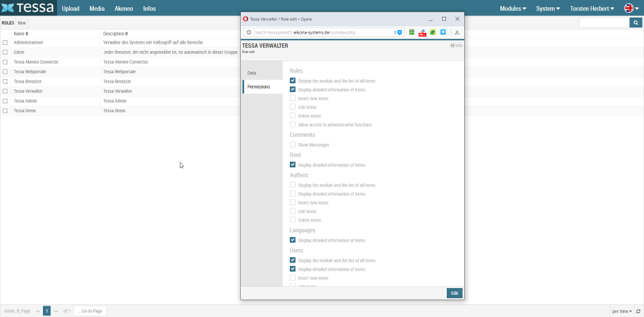
Task: Uncheck Roles: Display the module and list
Action: tap(293, 81)
